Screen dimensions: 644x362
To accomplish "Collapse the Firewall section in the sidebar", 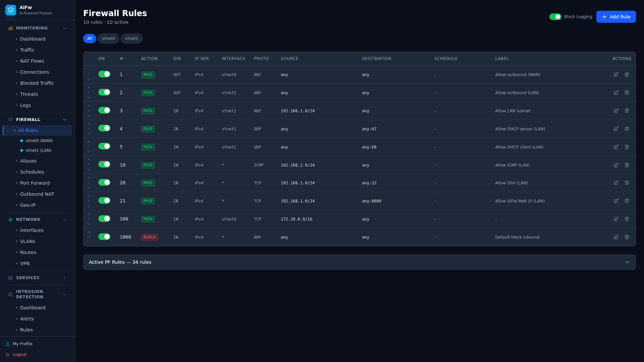I will point(64,119).
